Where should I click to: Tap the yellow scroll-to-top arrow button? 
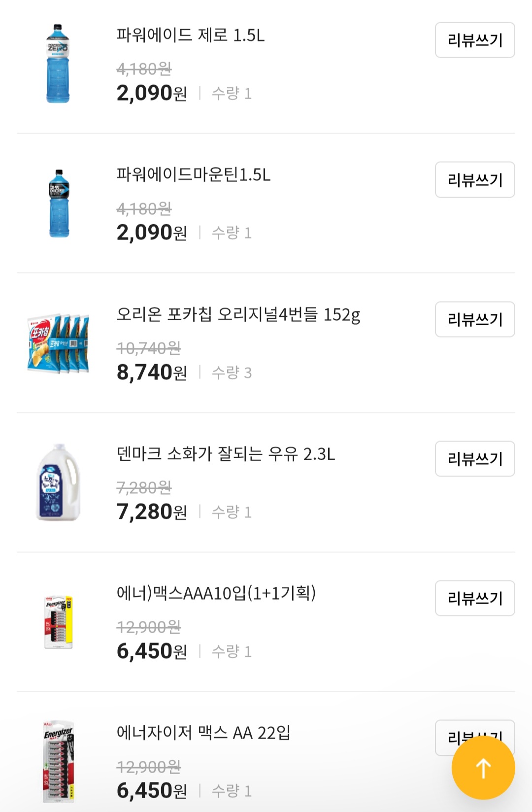pyautogui.click(x=483, y=768)
